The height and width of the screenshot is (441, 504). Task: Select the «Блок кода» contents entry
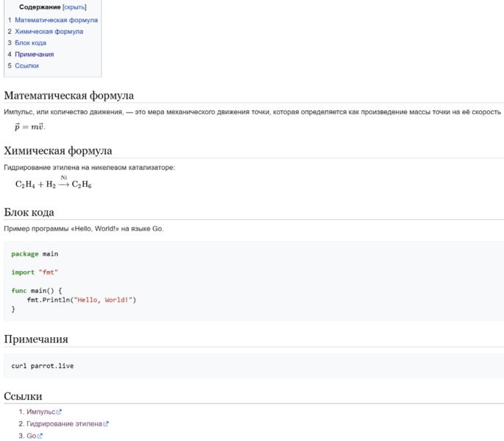click(x=30, y=43)
